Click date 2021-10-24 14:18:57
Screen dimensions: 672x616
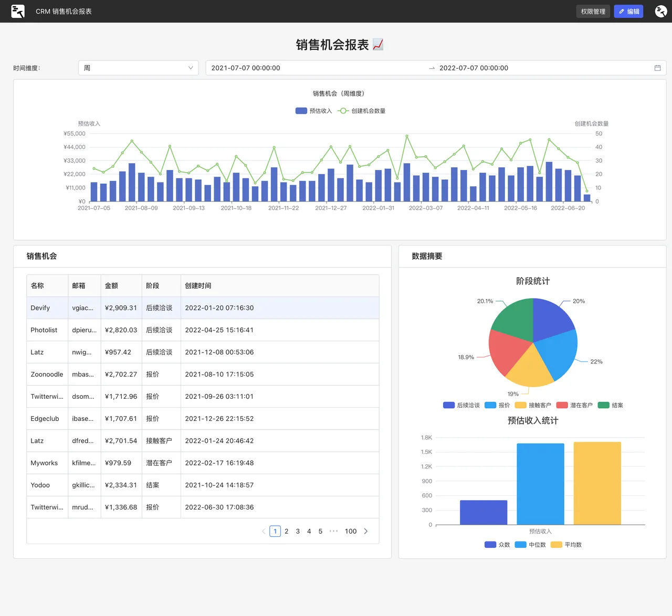tap(219, 485)
